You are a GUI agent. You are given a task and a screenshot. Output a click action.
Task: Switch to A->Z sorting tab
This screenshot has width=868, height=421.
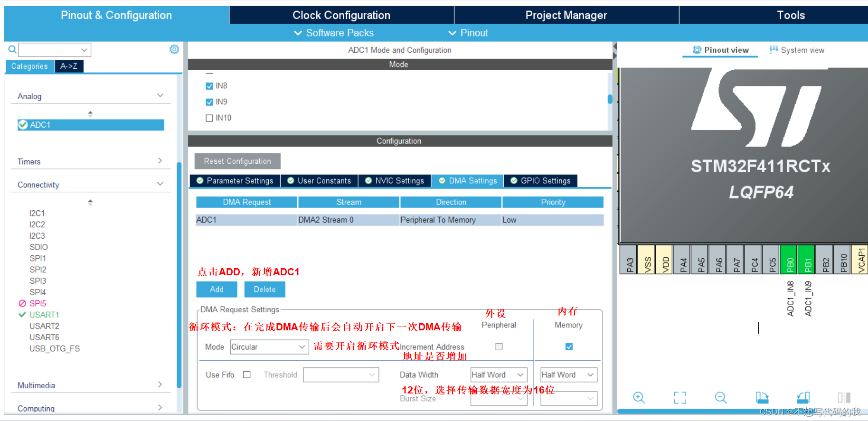coord(69,66)
